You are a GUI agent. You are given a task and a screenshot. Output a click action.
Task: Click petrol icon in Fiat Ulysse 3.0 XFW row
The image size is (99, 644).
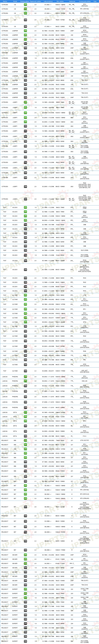25,322
